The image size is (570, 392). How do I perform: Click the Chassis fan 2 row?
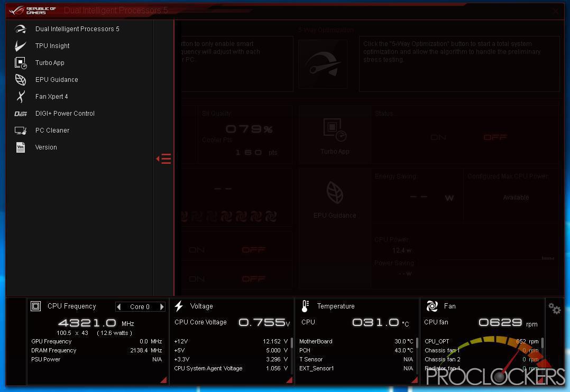482,359
